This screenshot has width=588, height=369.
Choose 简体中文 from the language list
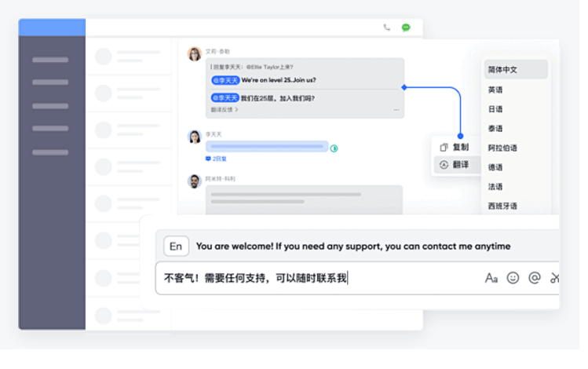point(516,69)
